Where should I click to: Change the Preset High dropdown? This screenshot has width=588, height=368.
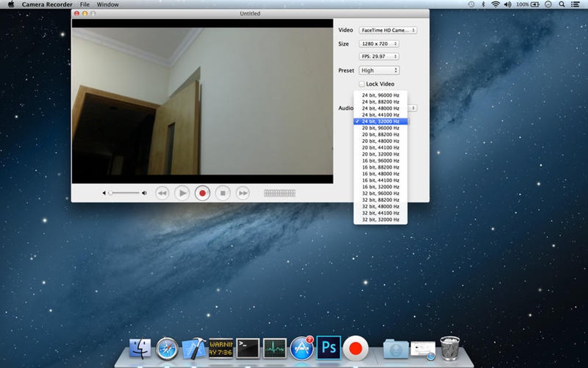click(x=378, y=70)
